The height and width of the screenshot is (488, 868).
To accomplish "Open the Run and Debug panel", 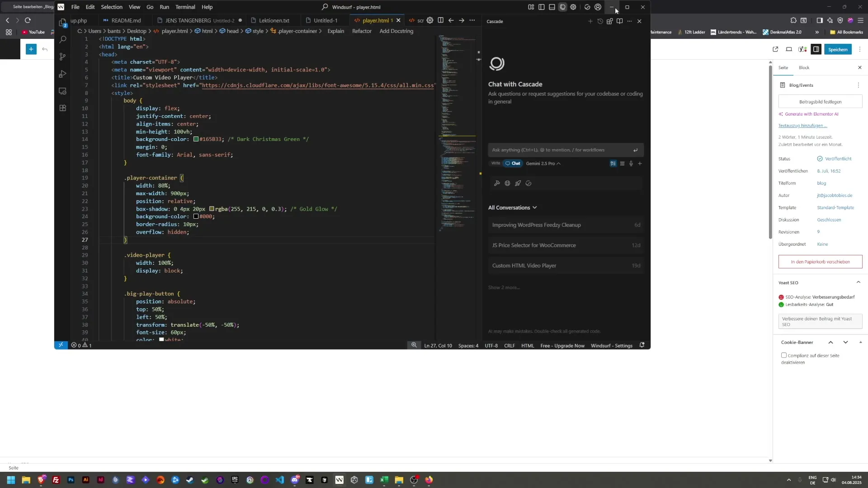I will 63,74.
